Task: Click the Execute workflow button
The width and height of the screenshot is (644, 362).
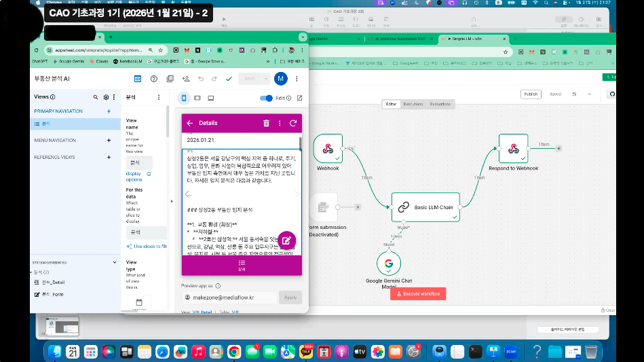Action: (418, 294)
